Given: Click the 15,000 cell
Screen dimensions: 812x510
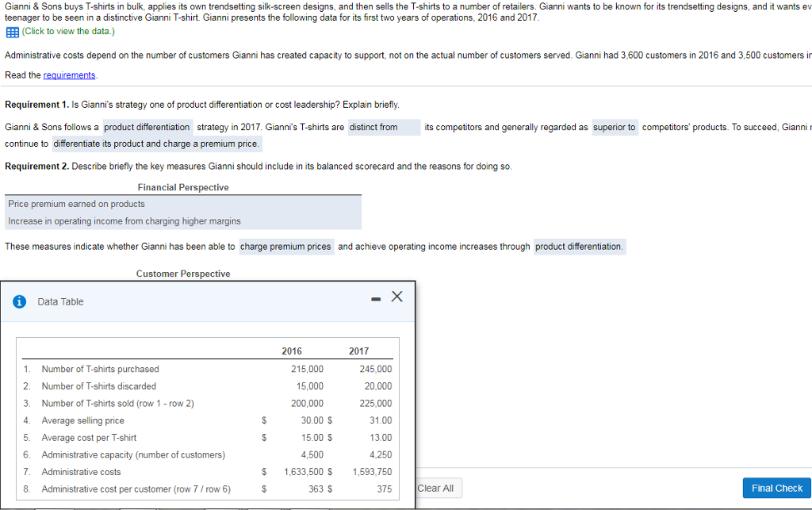Looking at the screenshot, I should pyautogui.click(x=310, y=386).
